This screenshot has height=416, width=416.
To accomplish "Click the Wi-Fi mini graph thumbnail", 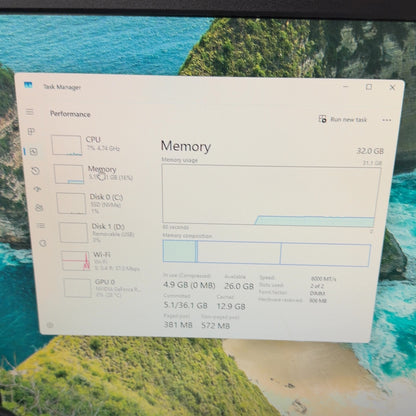I will (x=76, y=261).
